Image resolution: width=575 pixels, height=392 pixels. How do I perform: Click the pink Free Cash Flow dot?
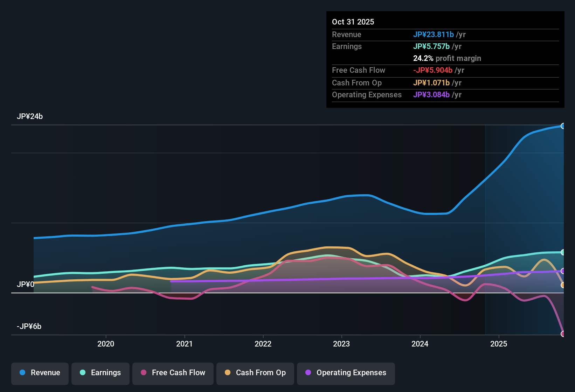tap(144, 373)
